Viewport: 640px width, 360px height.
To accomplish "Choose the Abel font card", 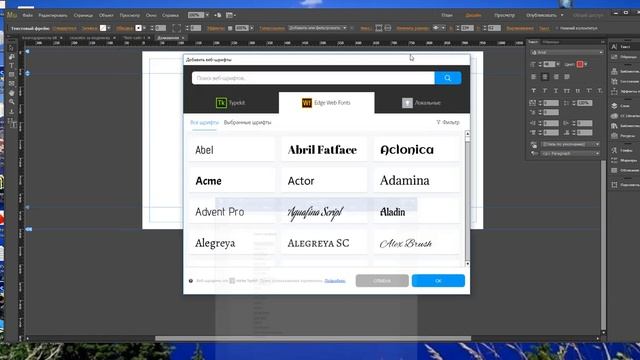I will 232,150.
